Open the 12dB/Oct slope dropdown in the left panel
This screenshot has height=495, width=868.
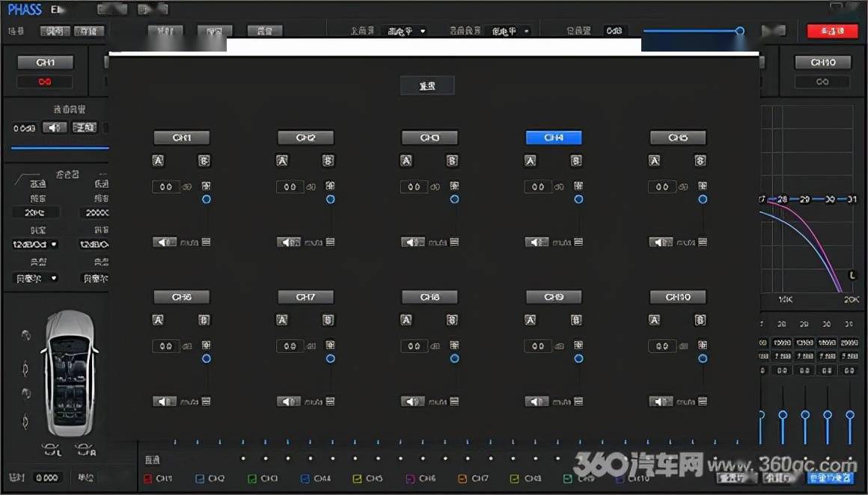[34, 245]
